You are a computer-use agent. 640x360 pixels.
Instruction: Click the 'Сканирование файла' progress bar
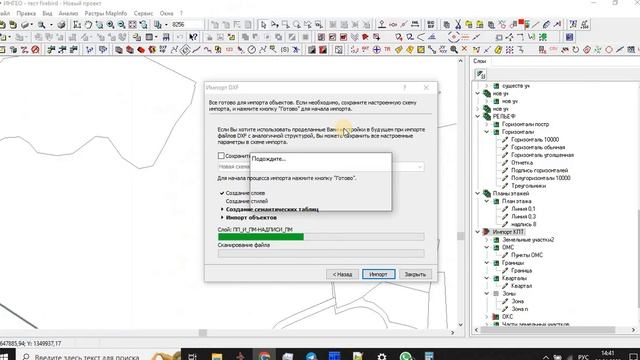pyautogui.click(x=321, y=253)
